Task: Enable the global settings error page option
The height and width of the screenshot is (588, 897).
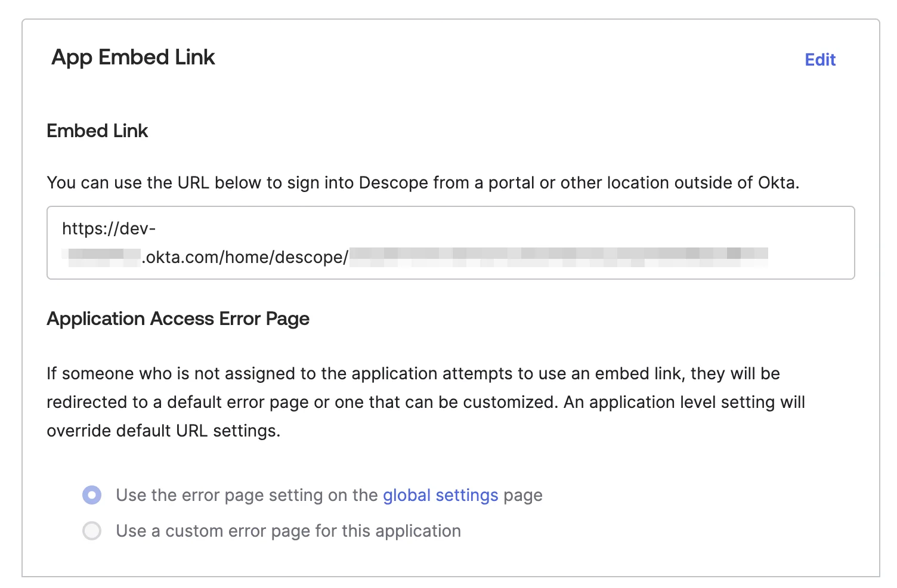Action: point(92,495)
